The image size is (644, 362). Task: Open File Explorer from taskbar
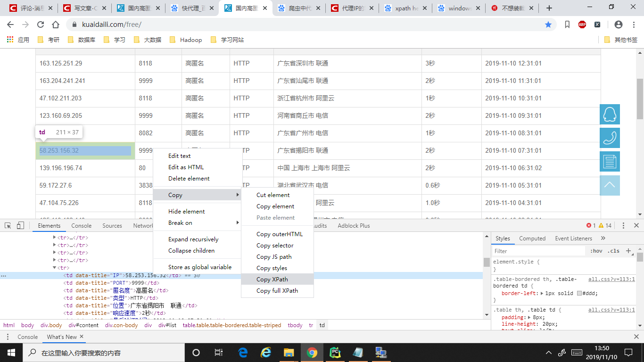[289, 352]
